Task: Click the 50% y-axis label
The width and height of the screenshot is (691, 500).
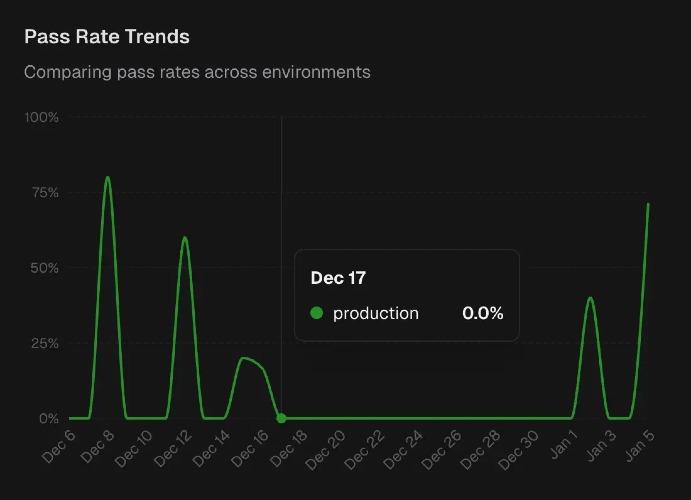Action: (x=45, y=268)
